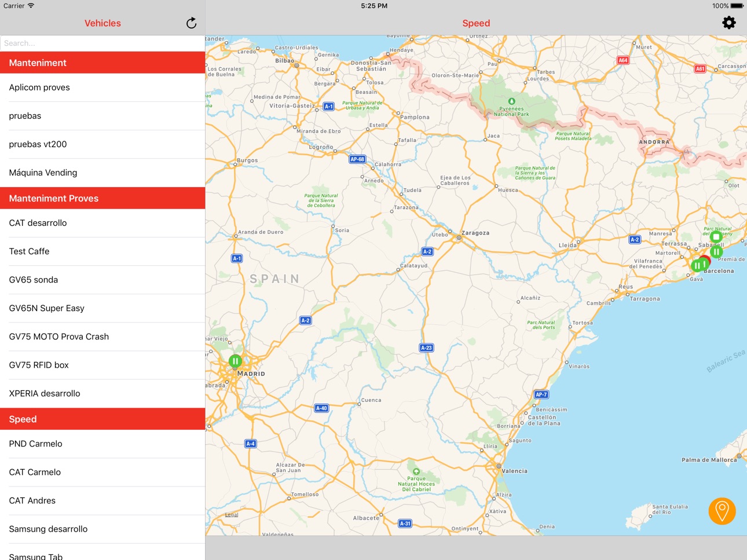Select the paused vehicle marker in Madrid
747x560 pixels.
(235, 361)
